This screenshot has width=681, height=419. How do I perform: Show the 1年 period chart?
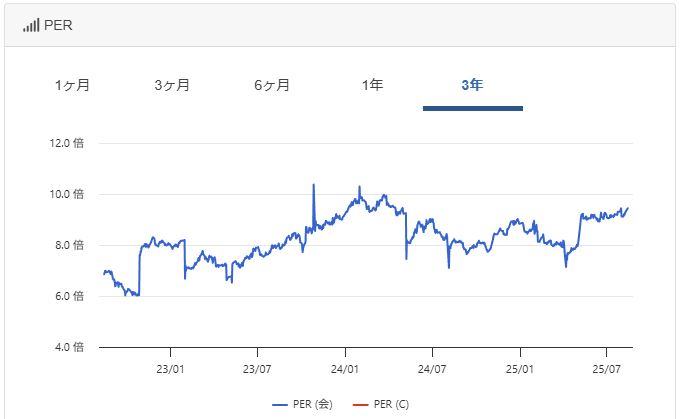pos(373,85)
